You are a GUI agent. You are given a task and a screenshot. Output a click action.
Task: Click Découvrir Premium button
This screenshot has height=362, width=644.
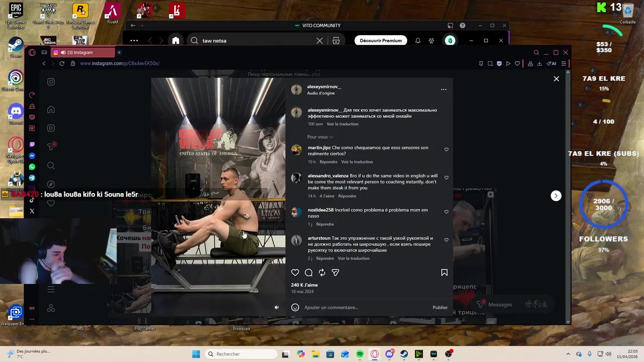tap(381, 41)
